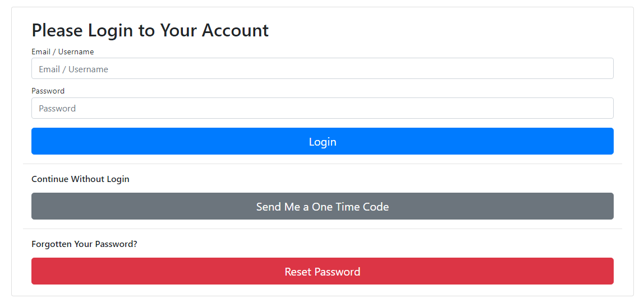Choose the gray one time code button

click(x=322, y=207)
